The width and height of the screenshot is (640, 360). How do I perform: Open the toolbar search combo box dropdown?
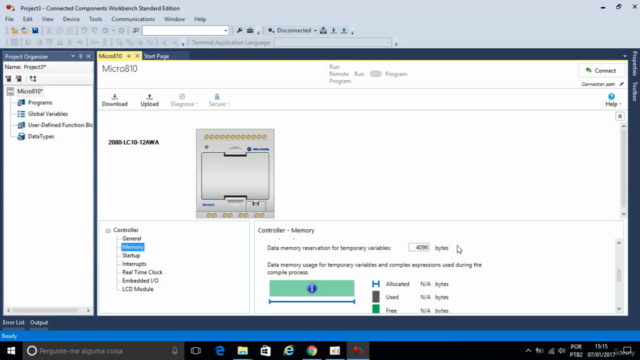225,31
